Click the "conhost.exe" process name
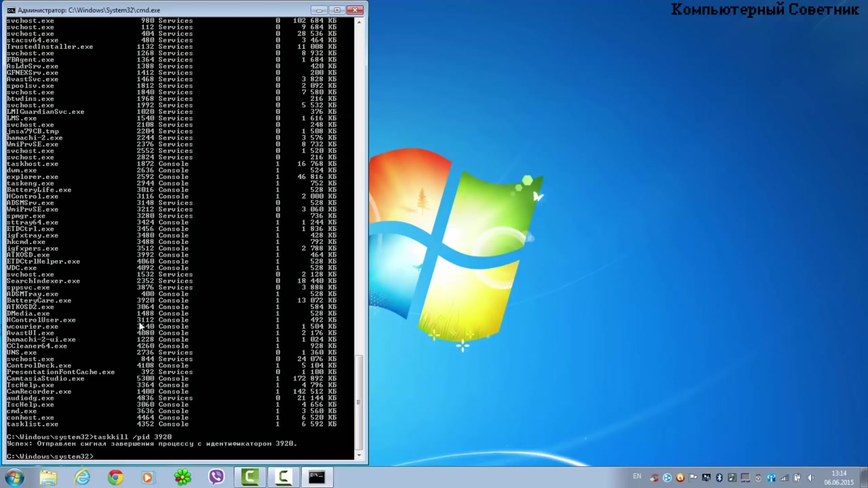This screenshot has width=868, height=488. [30, 418]
